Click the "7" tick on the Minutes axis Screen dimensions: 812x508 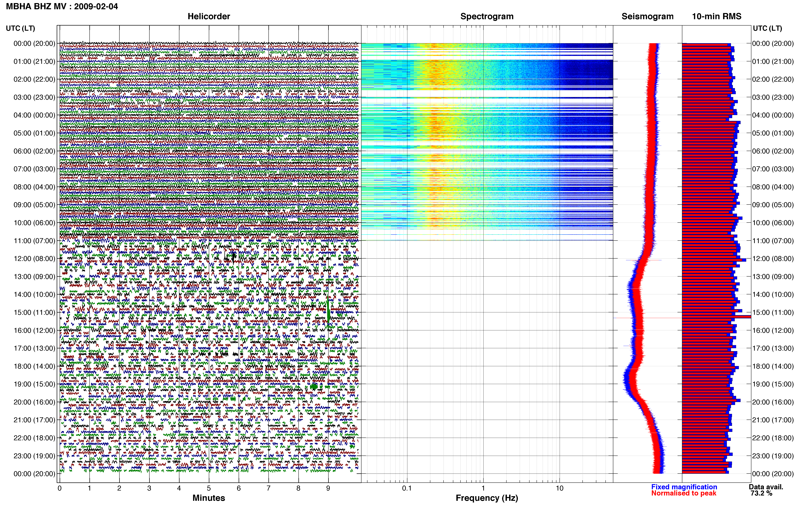[269, 488]
